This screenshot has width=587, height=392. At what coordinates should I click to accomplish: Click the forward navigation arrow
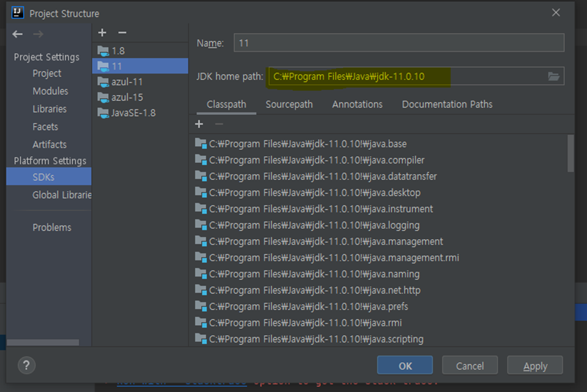(x=38, y=34)
